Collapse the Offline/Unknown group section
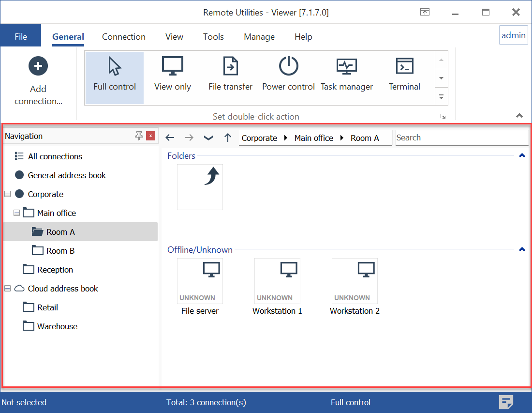This screenshot has width=532, height=413. [x=522, y=250]
